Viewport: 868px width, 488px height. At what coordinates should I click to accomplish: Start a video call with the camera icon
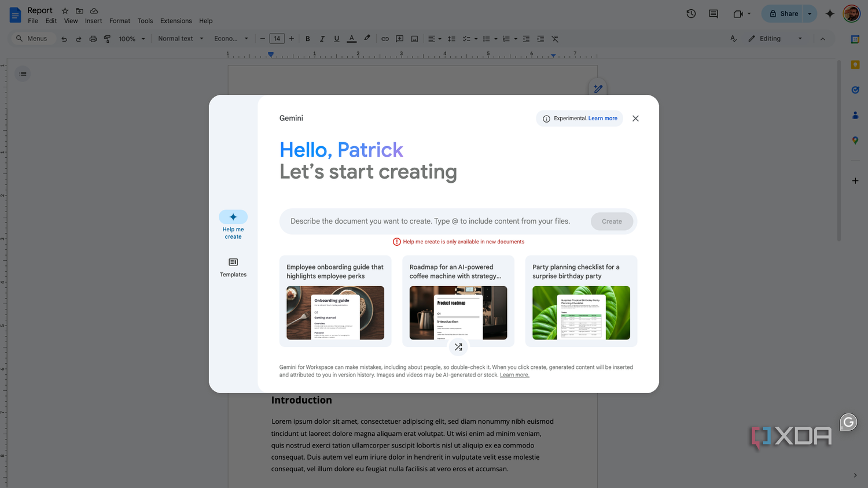[x=738, y=14]
